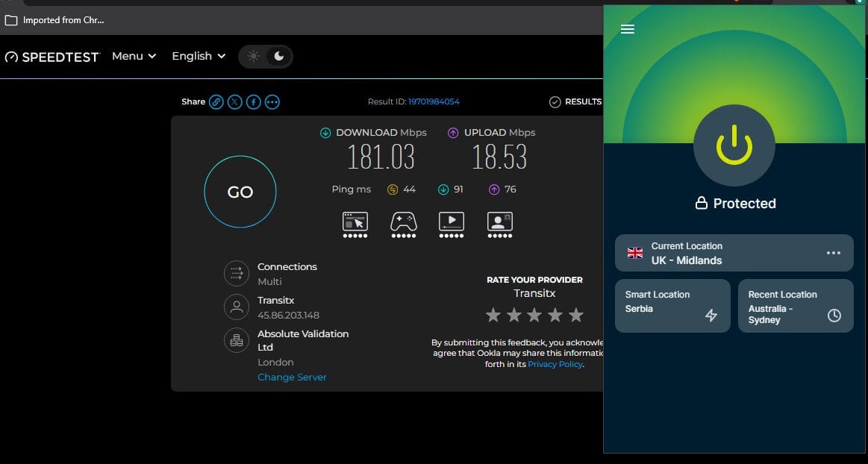868x464 pixels.
Task: Click the upload arrow icon by UPLOAD Mbps
Action: click(x=453, y=133)
